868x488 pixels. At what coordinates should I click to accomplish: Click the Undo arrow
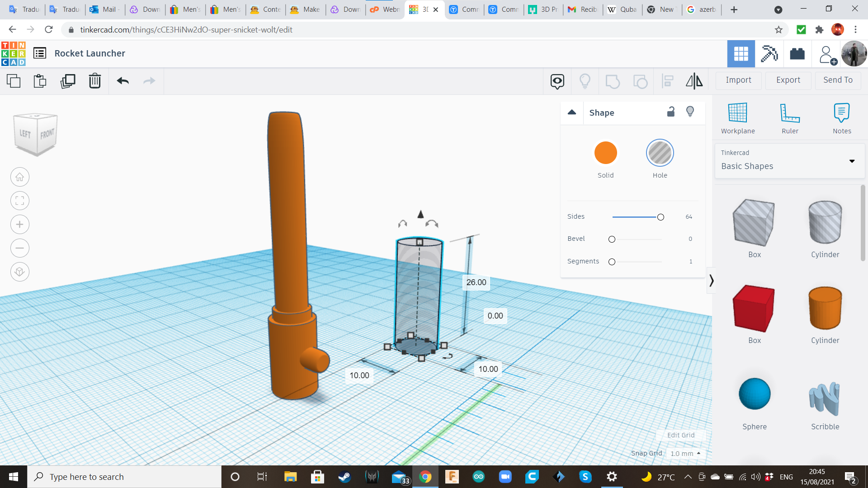pos(123,81)
